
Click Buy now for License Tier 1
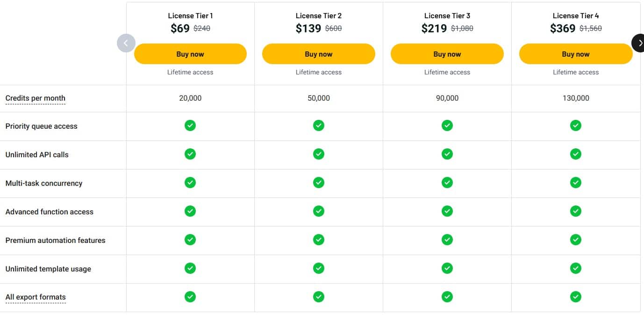(190, 54)
